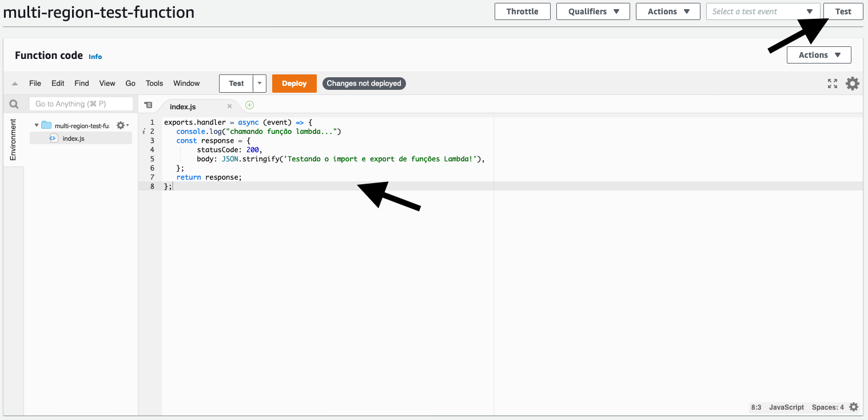Focus the Go to Anything search field
The height and width of the screenshot is (420, 868).
click(81, 104)
